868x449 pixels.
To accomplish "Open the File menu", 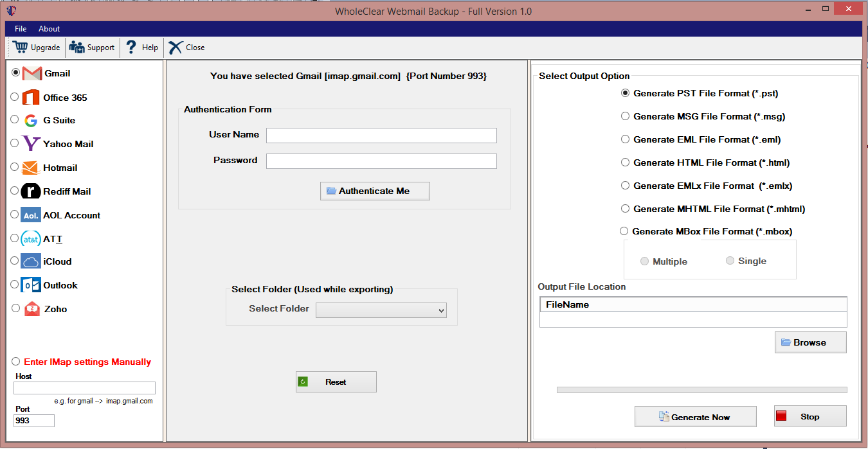I will point(21,29).
